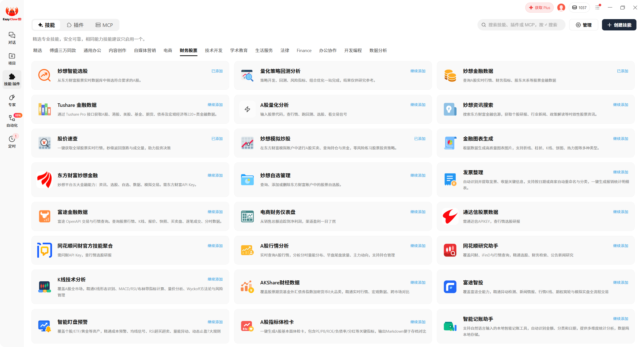Click the AKShare财经数据 icon

tap(247, 287)
